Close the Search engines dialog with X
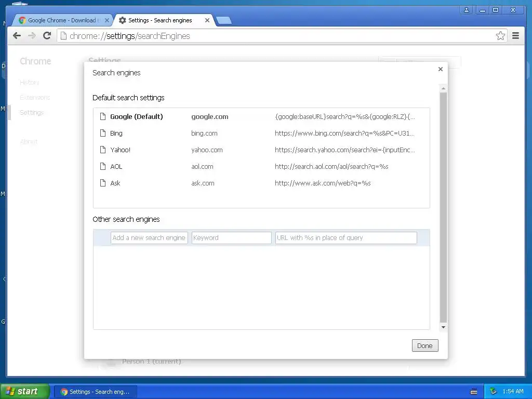 tap(441, 69)
